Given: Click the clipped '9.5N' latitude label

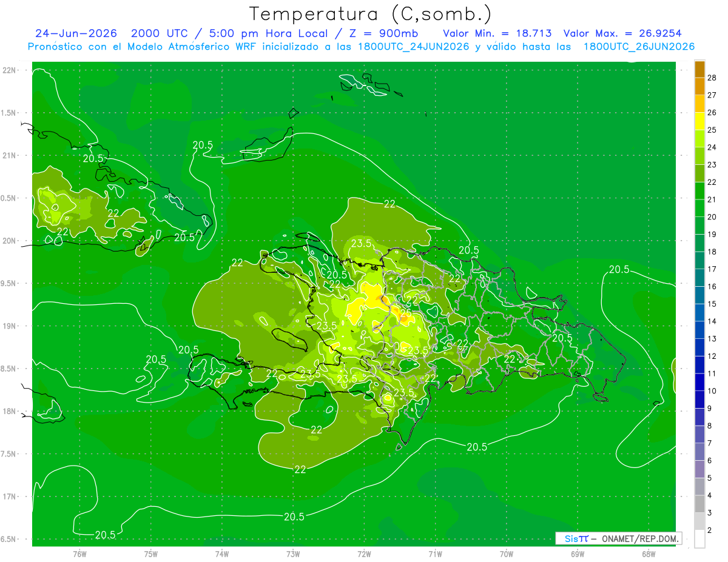Looking at the screenshot, I should (9, 283).
